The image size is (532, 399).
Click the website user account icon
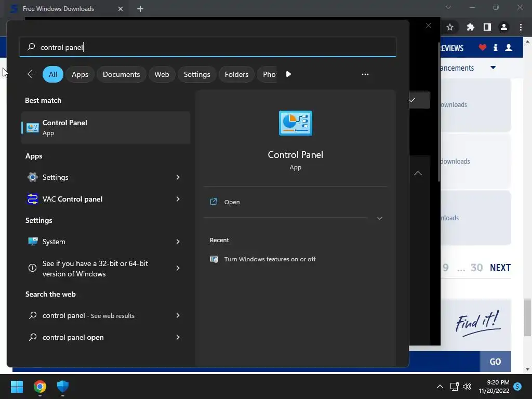509,47
